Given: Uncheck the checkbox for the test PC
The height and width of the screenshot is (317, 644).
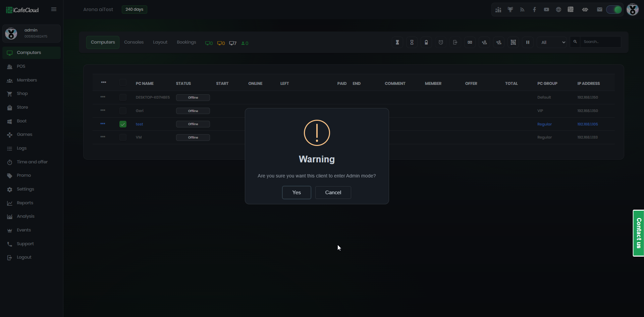Looking at the screenshot, I should (123, 124).
